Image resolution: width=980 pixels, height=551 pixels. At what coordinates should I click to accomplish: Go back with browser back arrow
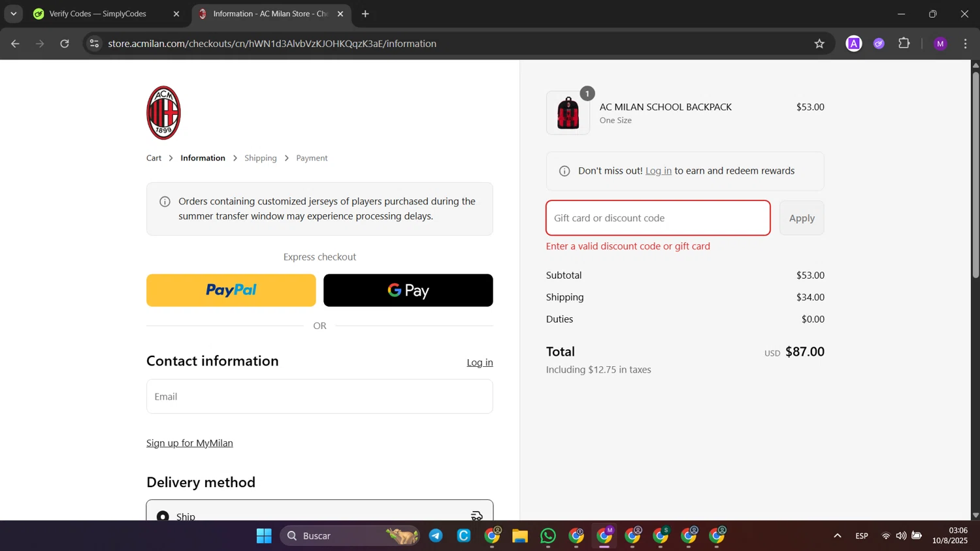tap(15, 44)
